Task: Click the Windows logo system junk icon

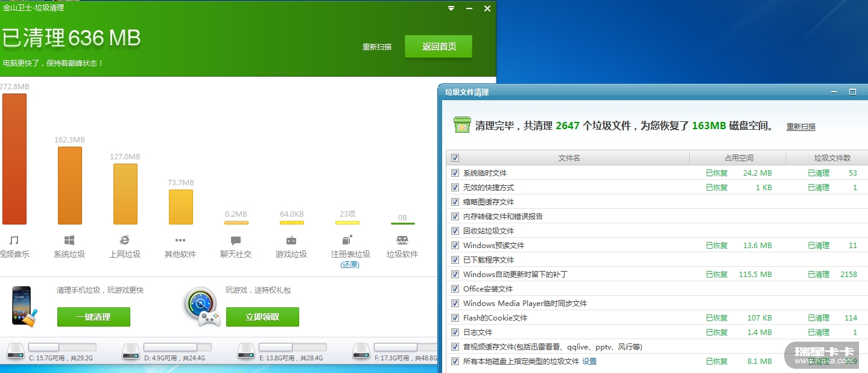Action: point(69,240)
